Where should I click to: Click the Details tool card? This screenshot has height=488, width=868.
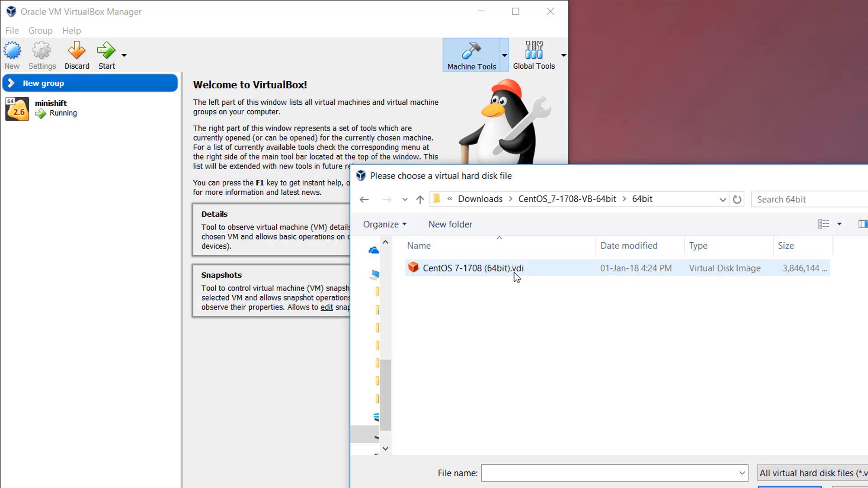click(x=271, y=230)
